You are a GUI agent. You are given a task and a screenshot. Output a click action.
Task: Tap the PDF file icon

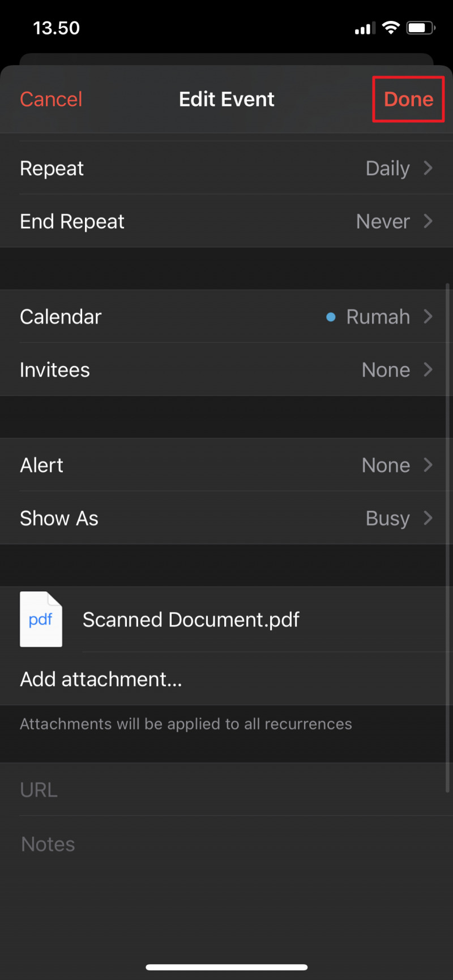click(41, 619)
